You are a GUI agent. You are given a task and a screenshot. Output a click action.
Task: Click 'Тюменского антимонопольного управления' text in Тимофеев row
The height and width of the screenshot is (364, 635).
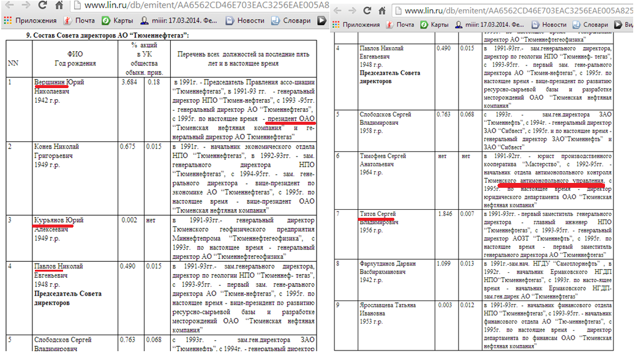click(544, 181)
